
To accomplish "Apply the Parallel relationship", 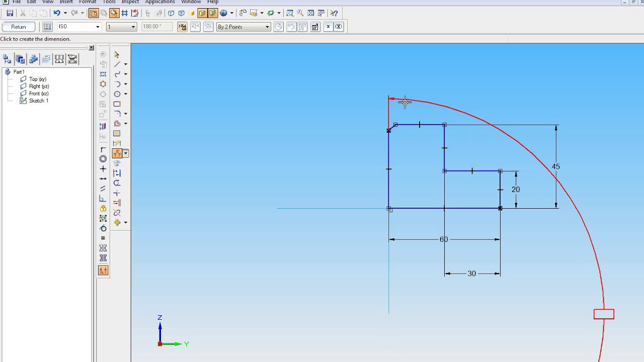I will tap(103, 189).
